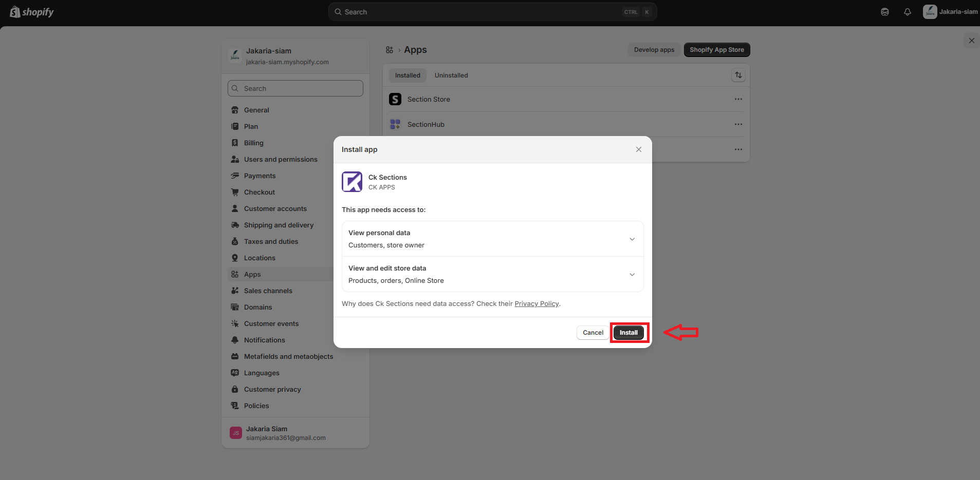This screenshot has height=480, width=980.
Task: Click the Install button in the dialog
Action: tap(628, 333)
